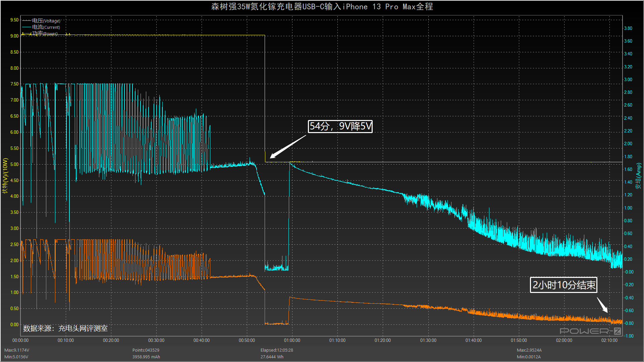Image resolution: width=644 pixels, height=362 pixels.
Task: Click the 电压(Voltage) legend entry
Action: pyautogui.click(x=41, y=21)
